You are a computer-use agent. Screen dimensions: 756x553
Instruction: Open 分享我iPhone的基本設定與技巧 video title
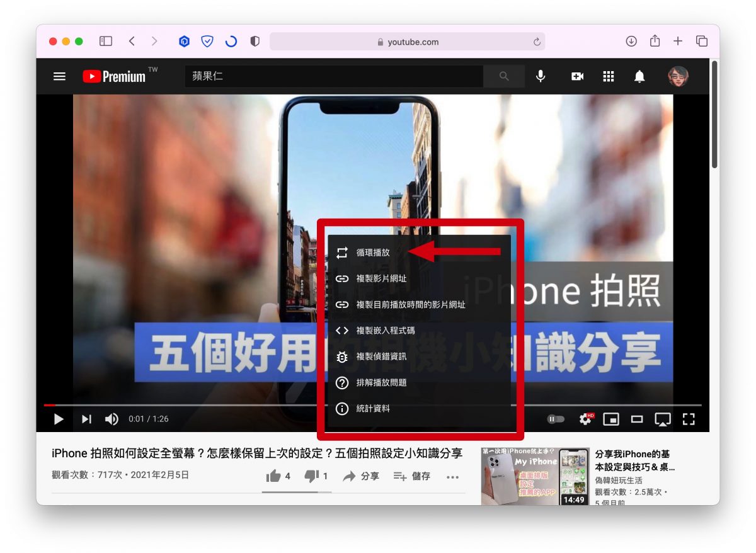point(635,460)
